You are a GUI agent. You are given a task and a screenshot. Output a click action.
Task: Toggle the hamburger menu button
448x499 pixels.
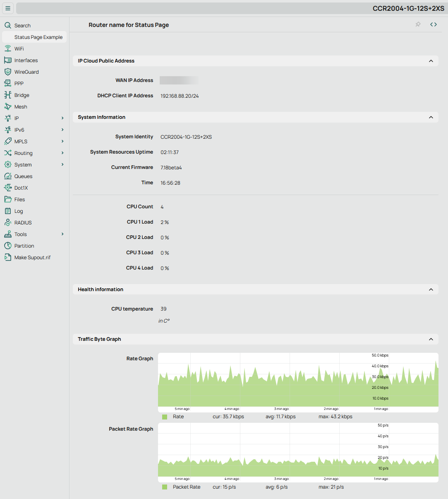click(8, 8)
